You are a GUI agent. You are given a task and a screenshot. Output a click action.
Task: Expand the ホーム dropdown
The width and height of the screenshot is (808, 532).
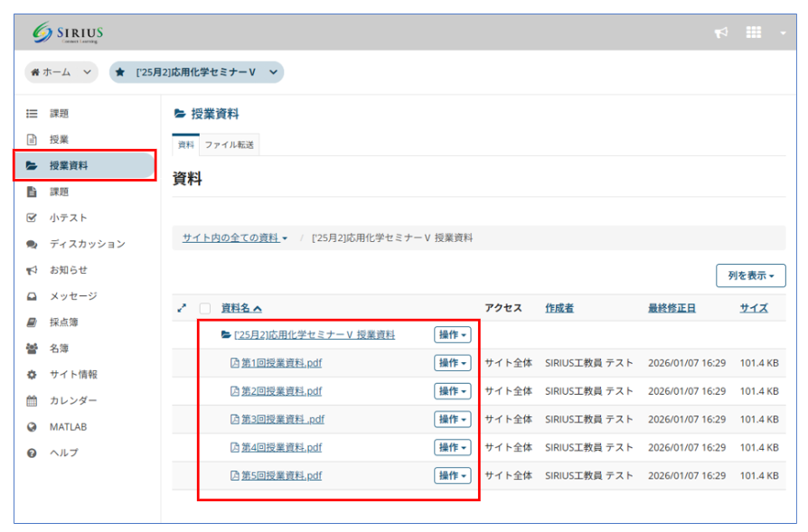point(61,71)
